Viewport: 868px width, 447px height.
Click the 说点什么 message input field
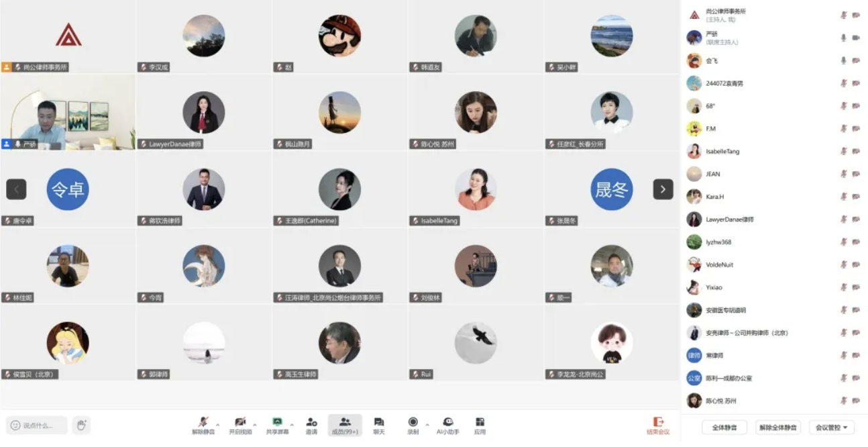coord(43,425)
